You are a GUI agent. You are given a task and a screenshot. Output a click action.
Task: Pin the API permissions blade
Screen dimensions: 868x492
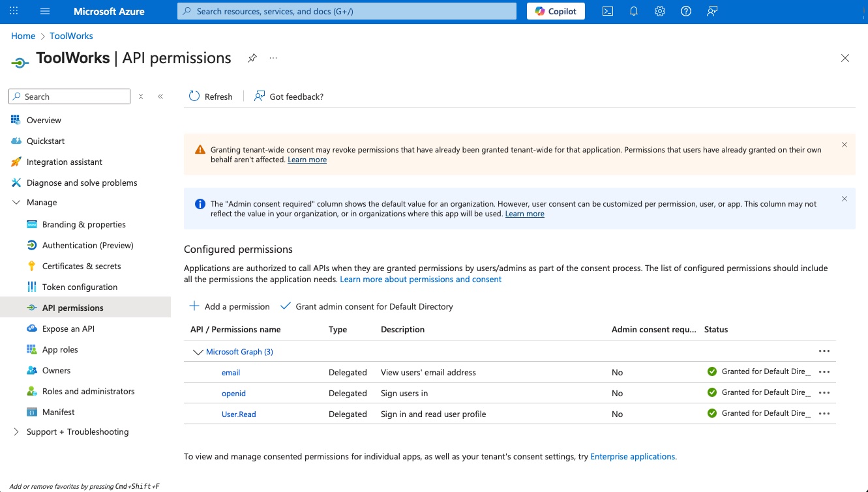[252, 58]
